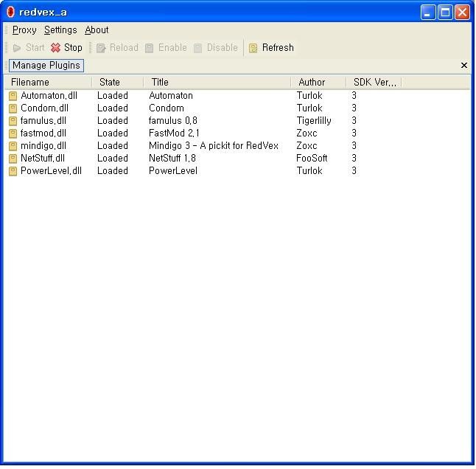Viewport: 476px width, 469px height.
Task: Close the Manage Plugins panel
Action: (464, 66)
